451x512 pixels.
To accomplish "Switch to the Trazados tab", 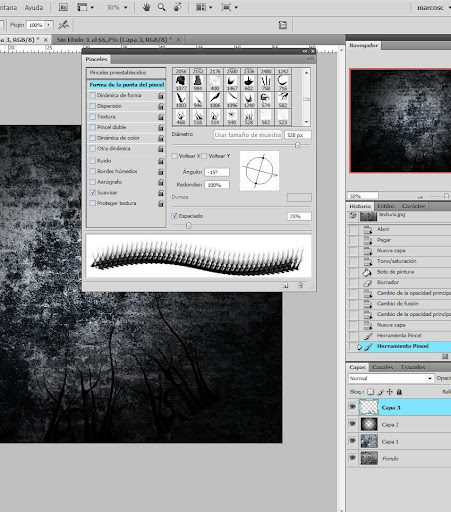I will (x=413, y=367).
